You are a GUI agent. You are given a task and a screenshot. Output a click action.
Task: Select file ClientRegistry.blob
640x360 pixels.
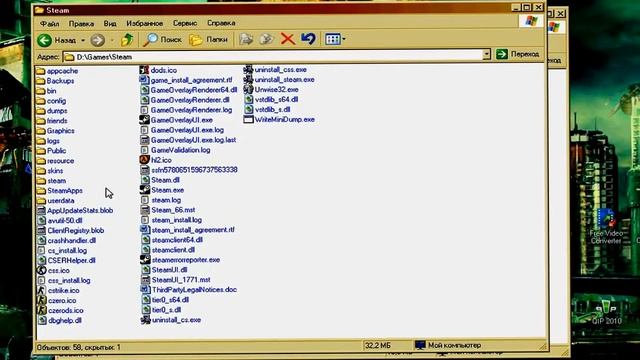[x=70, y=231]
